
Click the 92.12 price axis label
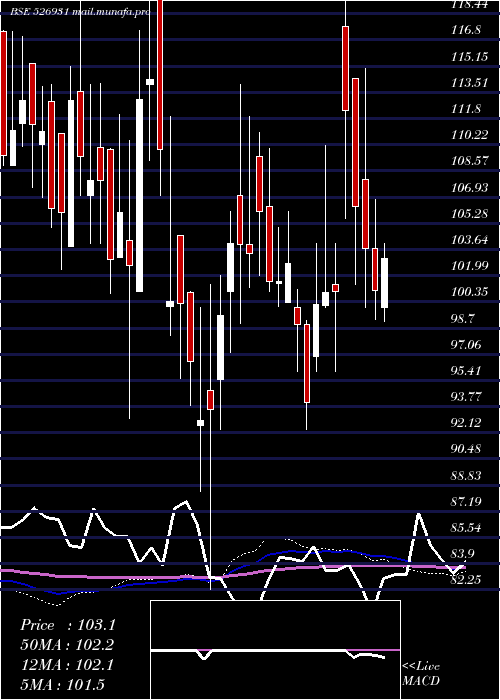(x=467, y=423)
